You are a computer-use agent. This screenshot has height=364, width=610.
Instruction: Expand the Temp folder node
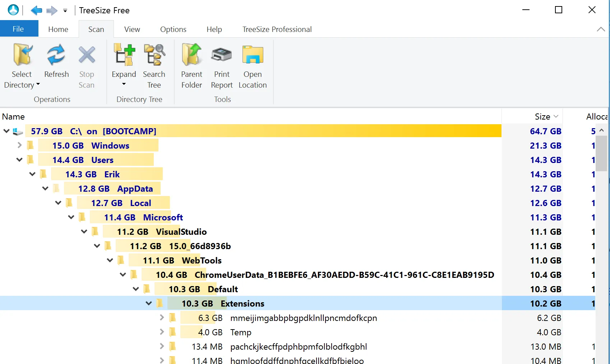tap(162, 332)
